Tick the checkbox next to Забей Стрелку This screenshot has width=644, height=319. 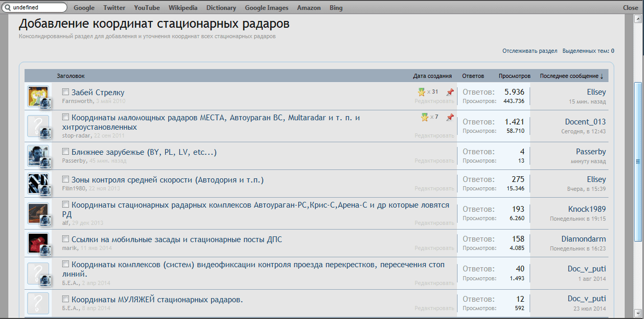tap(66, 92)
